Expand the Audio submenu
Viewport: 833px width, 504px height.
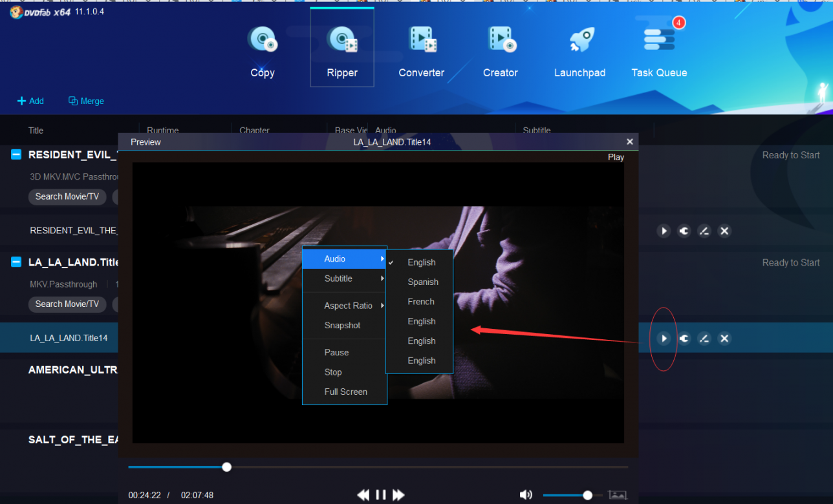pyautogui.click(x=345, y=258)
